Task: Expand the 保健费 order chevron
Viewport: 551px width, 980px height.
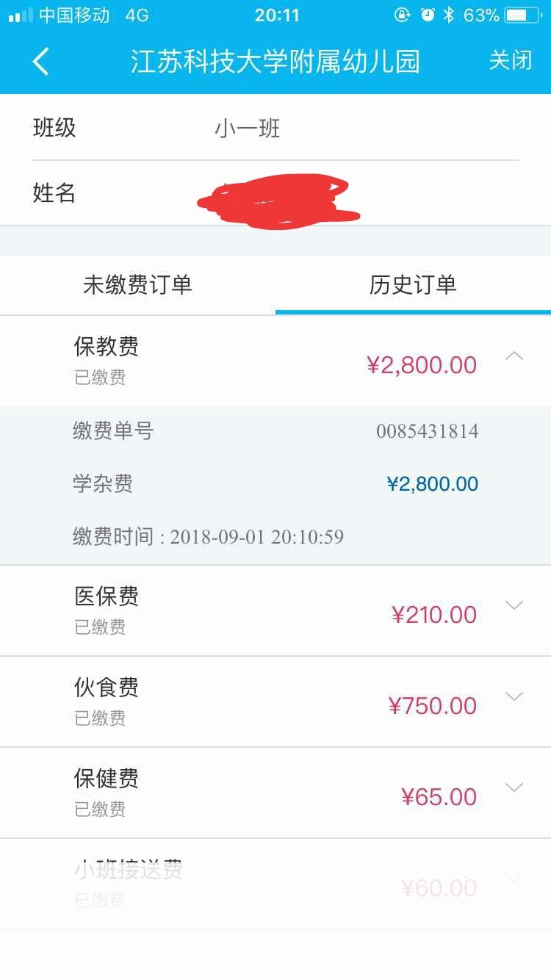Action: (x=514, y=788)
